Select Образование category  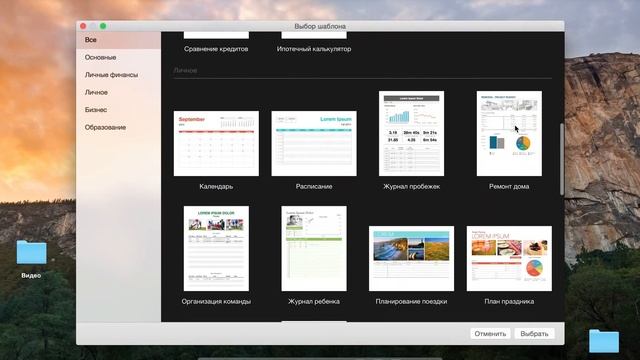tap(105, 127)
